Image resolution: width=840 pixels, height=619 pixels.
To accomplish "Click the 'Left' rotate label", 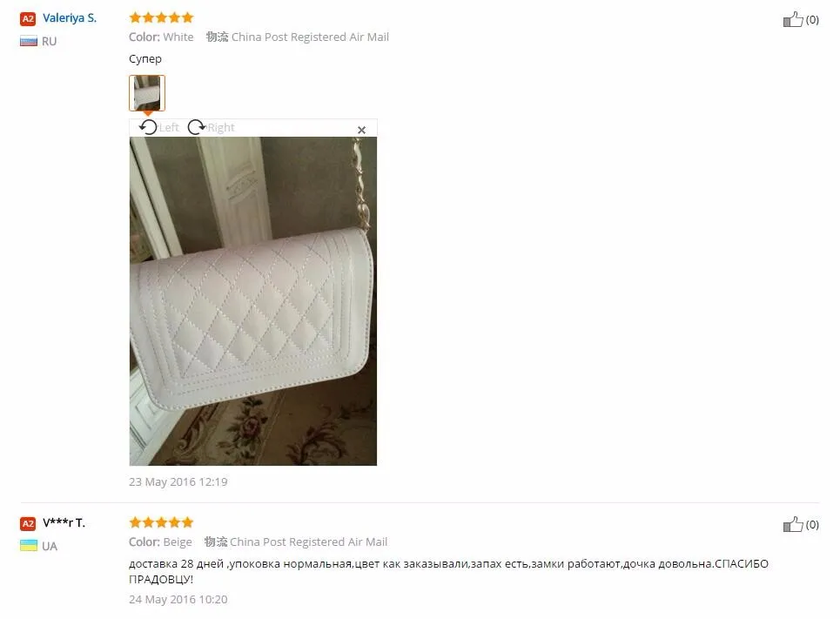I will (x=169, y=128).
